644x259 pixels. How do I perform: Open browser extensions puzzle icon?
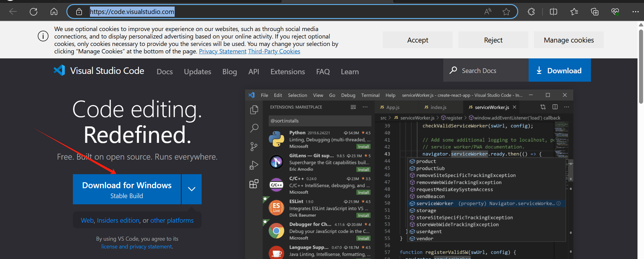click(x=531, y=12)
